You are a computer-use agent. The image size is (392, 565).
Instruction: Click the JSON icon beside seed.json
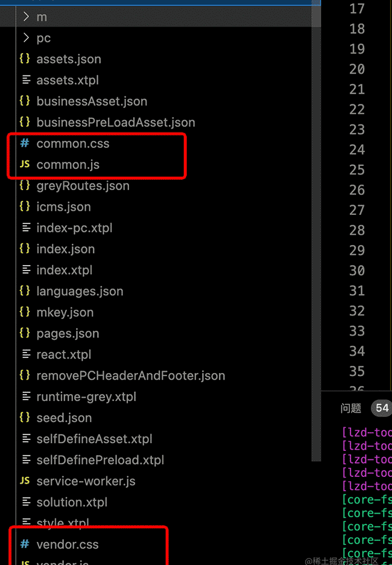25,418
